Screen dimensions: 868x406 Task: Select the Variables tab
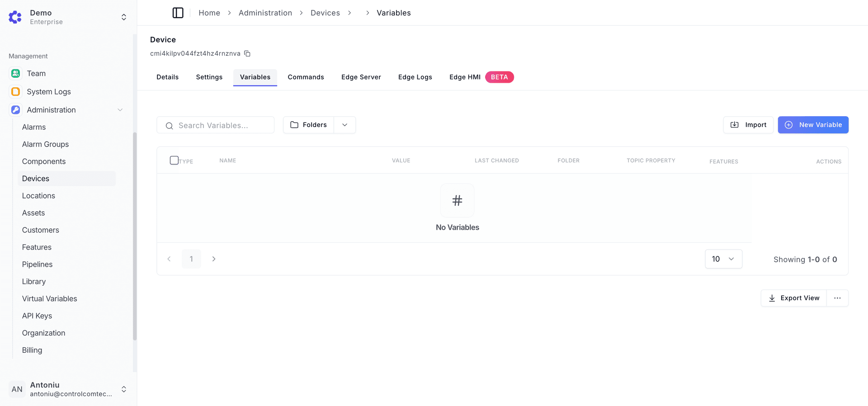click(x=255, y=77)
